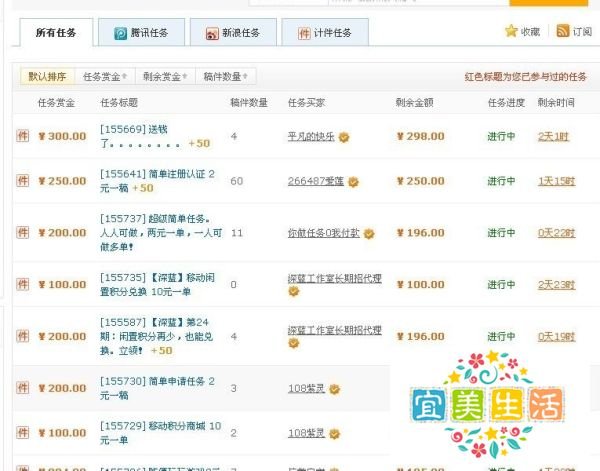600x471 pixels.
Task: Click verified badge next to 你做任务0我付款
Action: 369,233
